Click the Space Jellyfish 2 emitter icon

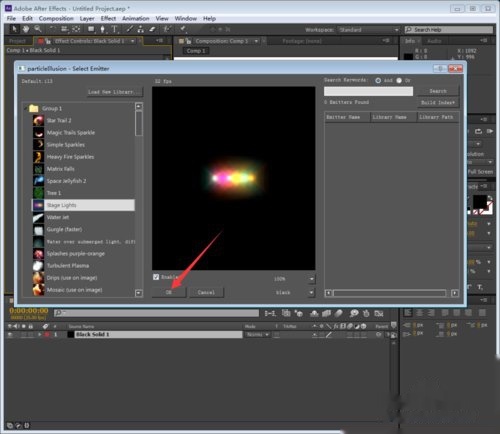(38, 181)
